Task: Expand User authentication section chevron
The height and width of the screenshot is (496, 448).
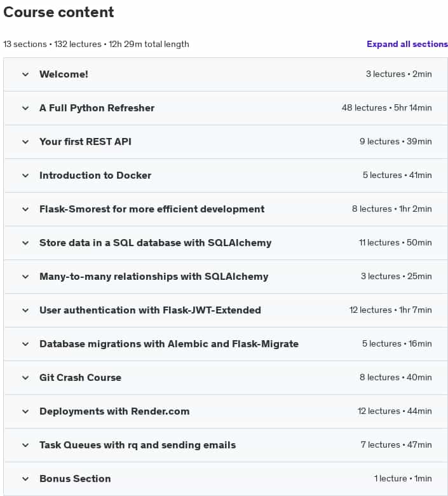Action: (25, 310)
